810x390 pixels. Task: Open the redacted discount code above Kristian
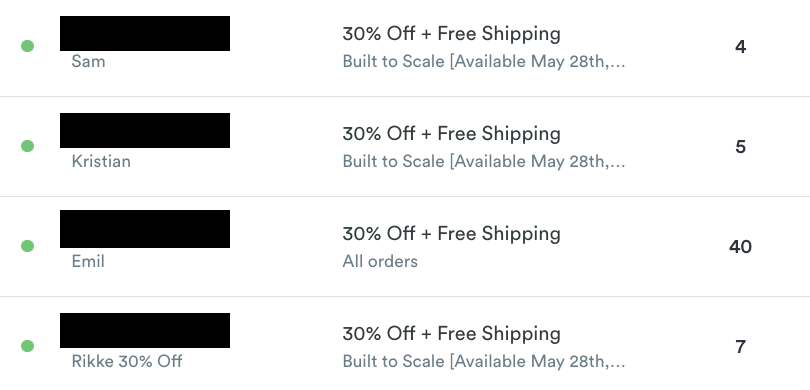tap(145, 131)
